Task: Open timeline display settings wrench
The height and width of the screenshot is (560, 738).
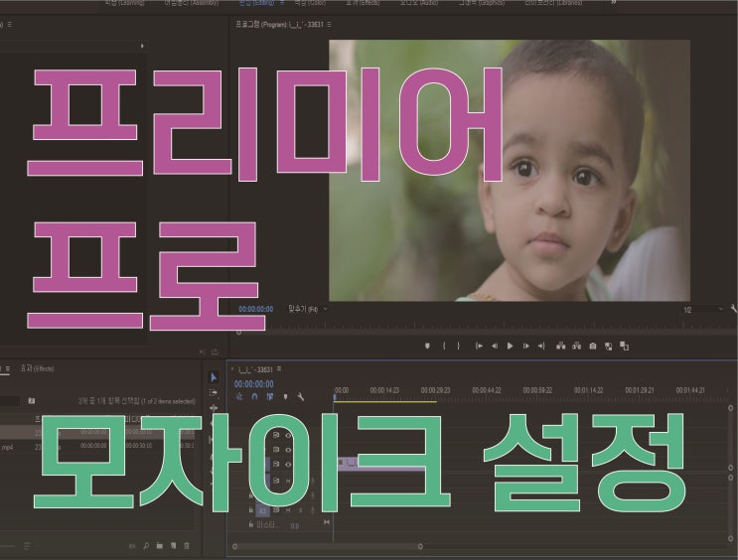Action: click(x=300, y=397)
